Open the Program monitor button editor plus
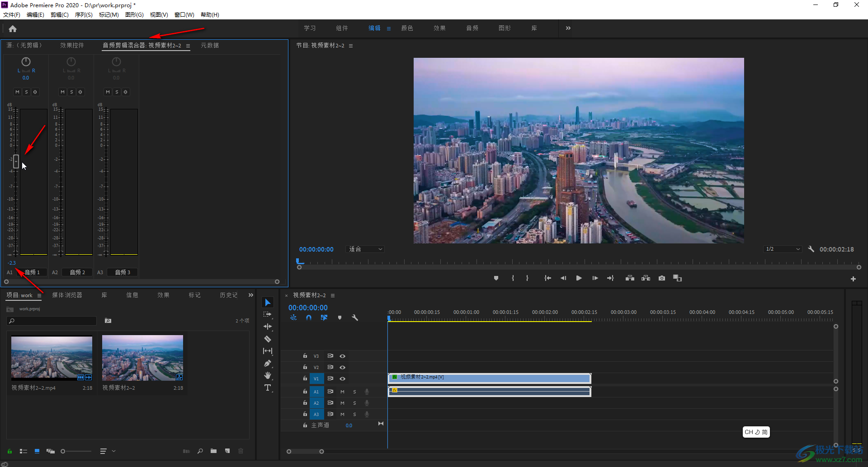The width and height of the screenshot is (868, 467). click(x=853, y=279)
